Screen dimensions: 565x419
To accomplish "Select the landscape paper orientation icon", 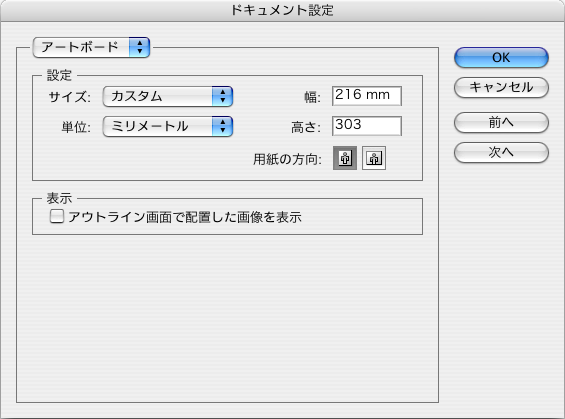I will [374, 158].
